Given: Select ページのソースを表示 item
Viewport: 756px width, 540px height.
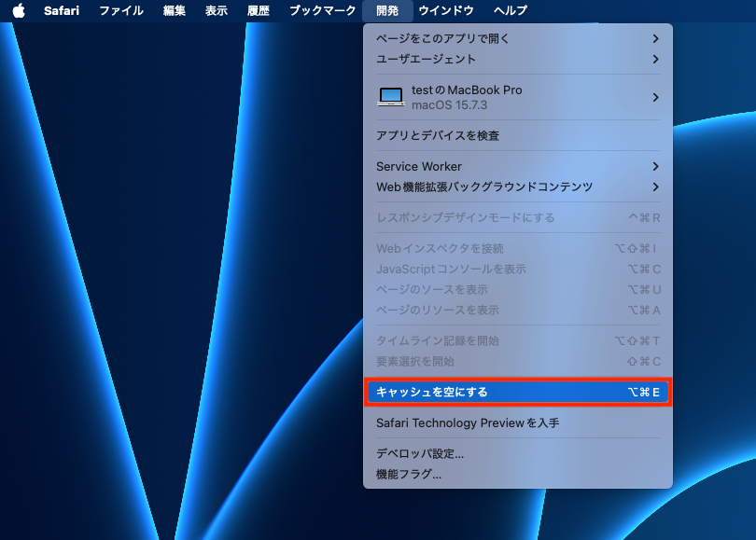Looking at the screenshot, I should 518,289.
